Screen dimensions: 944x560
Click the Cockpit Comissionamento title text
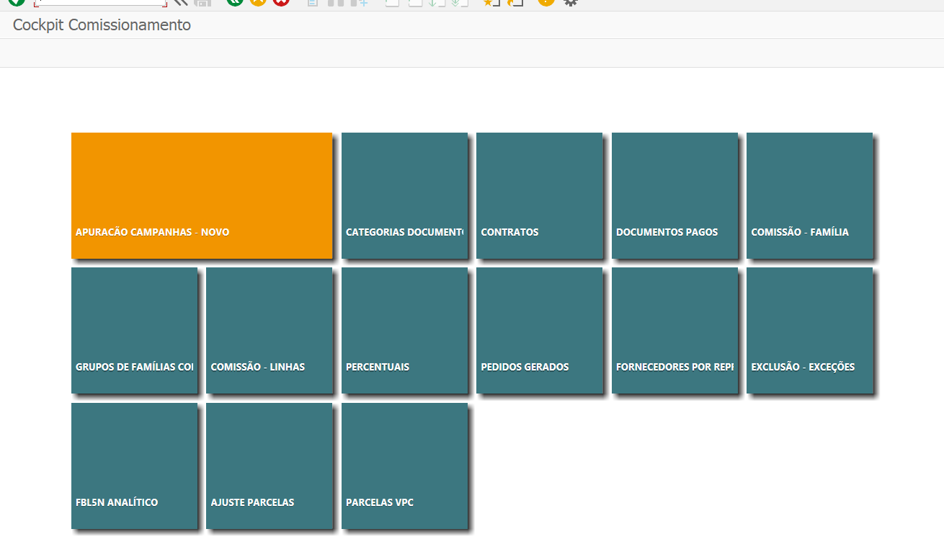click(x=102, y=25)
